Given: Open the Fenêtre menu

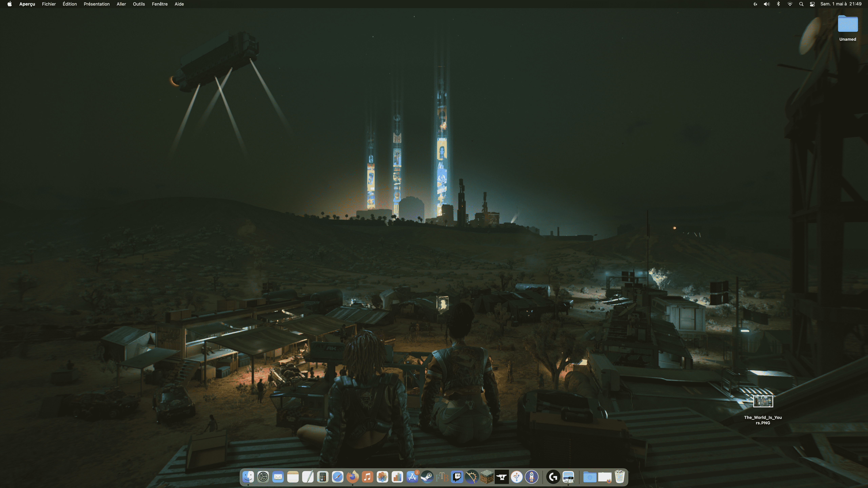Looking at the screenshot, I should tap(160, 4).
